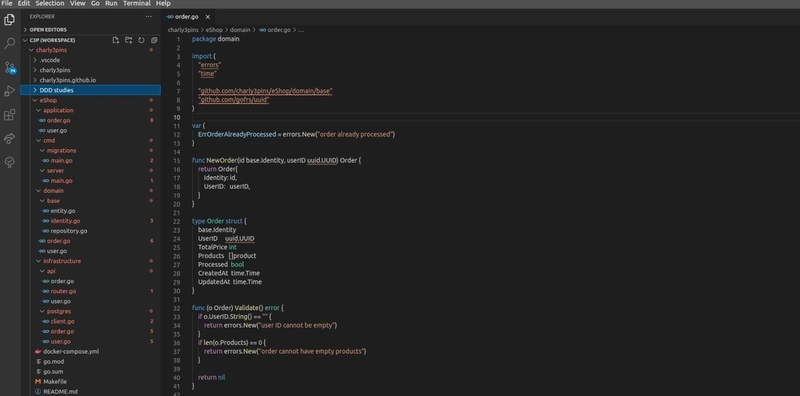Open the Go menu
Viewport: 800px width, 396px height.
[x=95, y=4]
